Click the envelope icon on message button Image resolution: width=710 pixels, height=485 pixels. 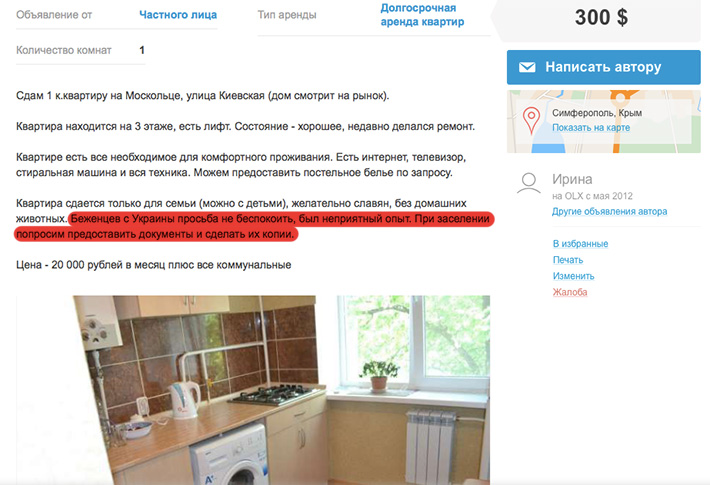click(x=527, y=67)
